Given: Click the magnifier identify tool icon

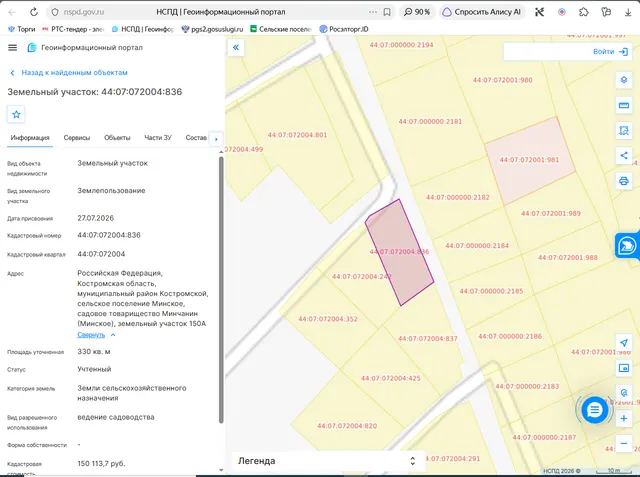Looking at the screenshot, I should pos(624,393).
